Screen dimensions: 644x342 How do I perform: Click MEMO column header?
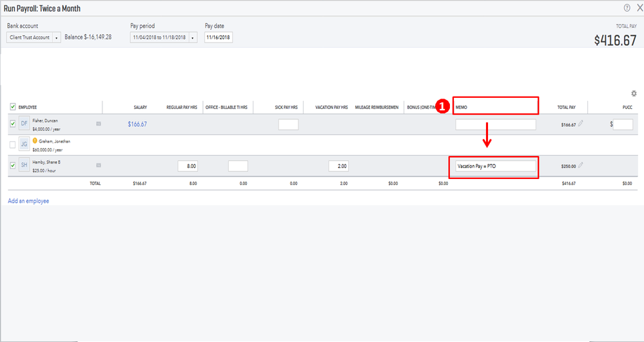click(461, 107)
